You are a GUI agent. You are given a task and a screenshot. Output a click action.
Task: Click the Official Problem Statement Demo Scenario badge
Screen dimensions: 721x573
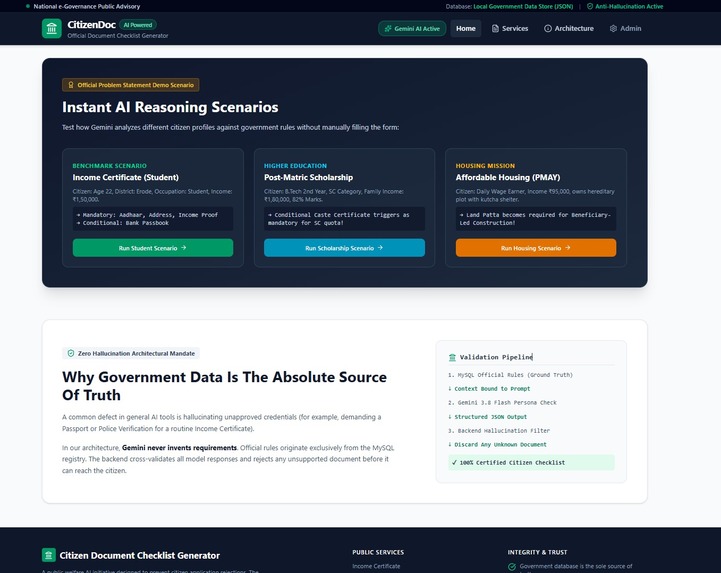(x=131, y=85)
